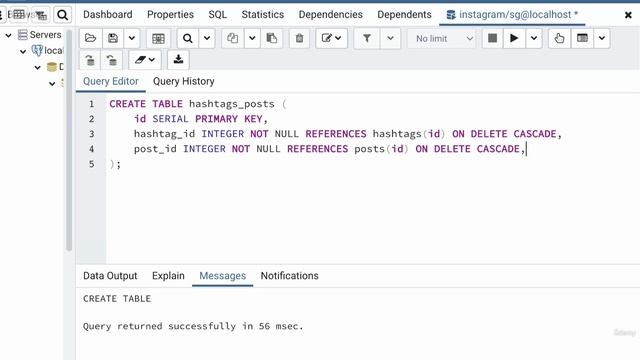Click the Copy icon in toolbar

[233, 38]
